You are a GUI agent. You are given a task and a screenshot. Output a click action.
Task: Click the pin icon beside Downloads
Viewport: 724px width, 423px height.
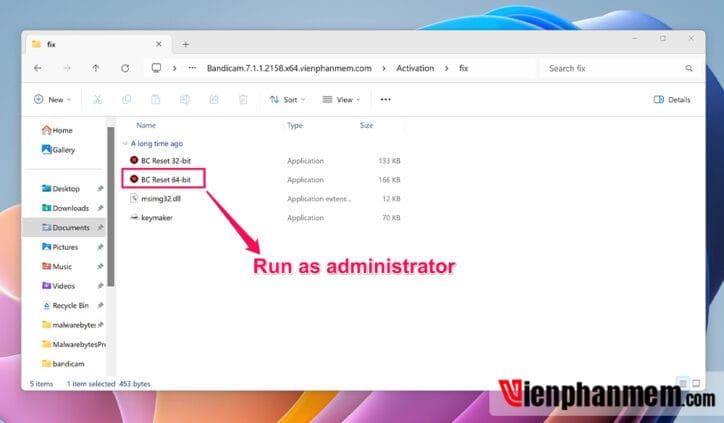100,208
